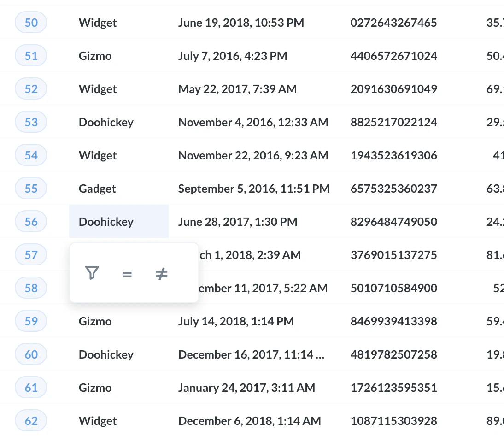Click date November 4, 2016, 12:33 AM
504x436 pixels.
coord(253,122)
